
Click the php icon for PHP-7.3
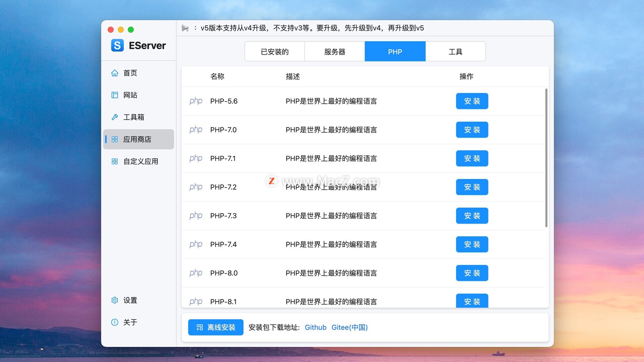(x=196, y=216)
